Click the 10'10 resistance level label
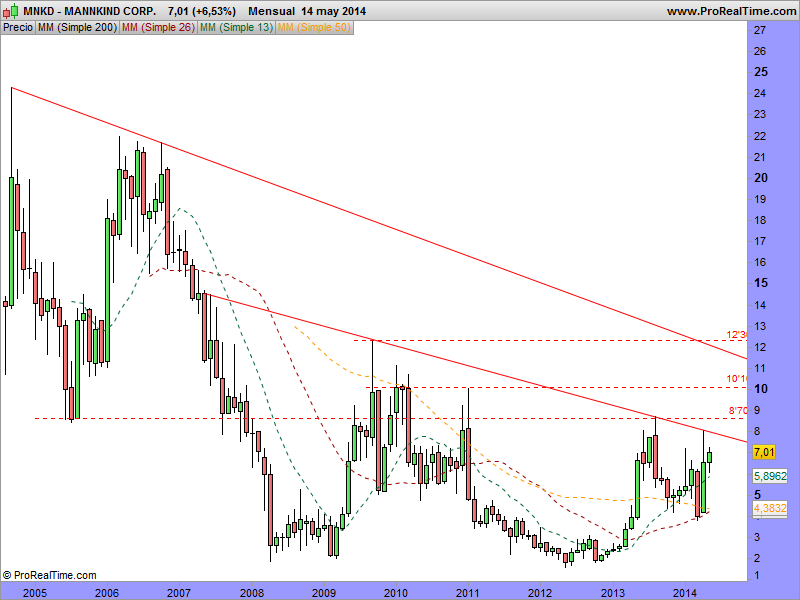Image resolution: width=800 pixels, height=600 pixels. pos(737,379)
